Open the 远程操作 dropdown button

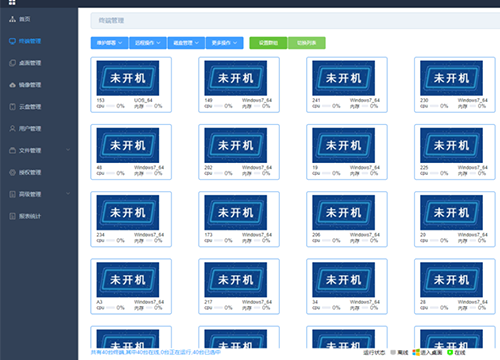coord(148,43)
